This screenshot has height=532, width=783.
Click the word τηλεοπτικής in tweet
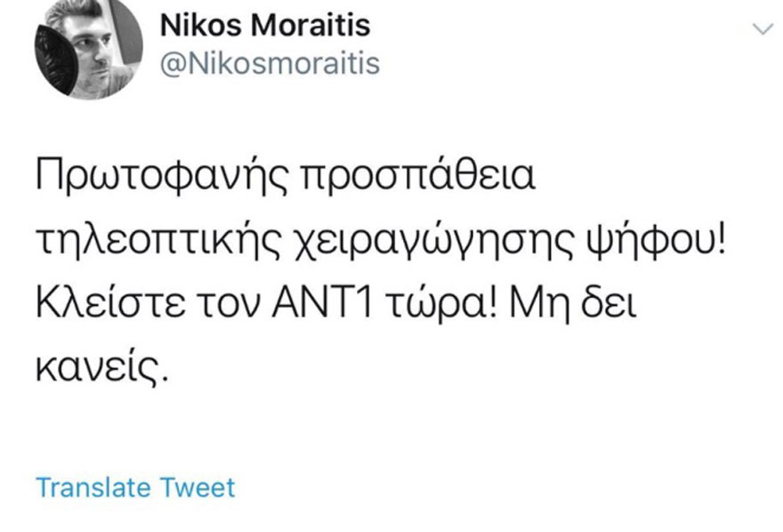coord(155,238)
